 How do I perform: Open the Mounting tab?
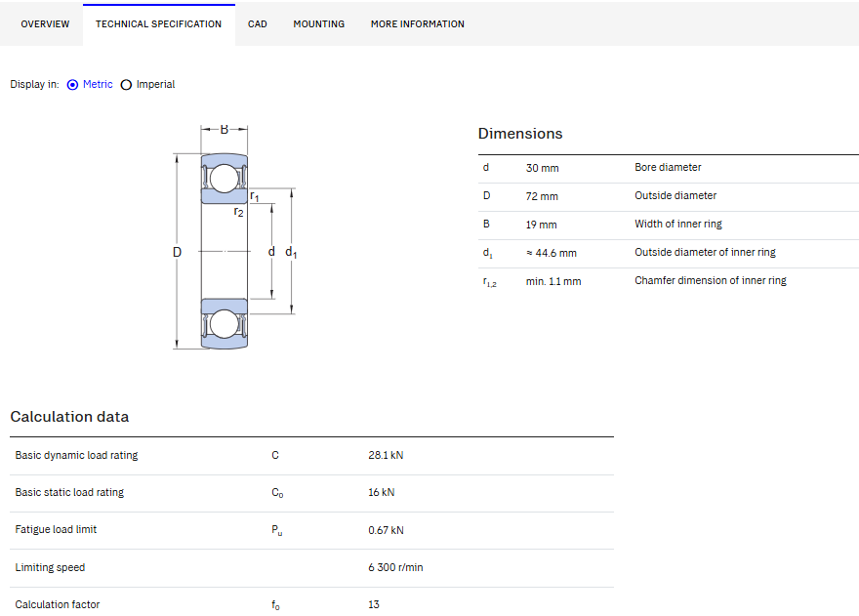(x=319, y=24)
